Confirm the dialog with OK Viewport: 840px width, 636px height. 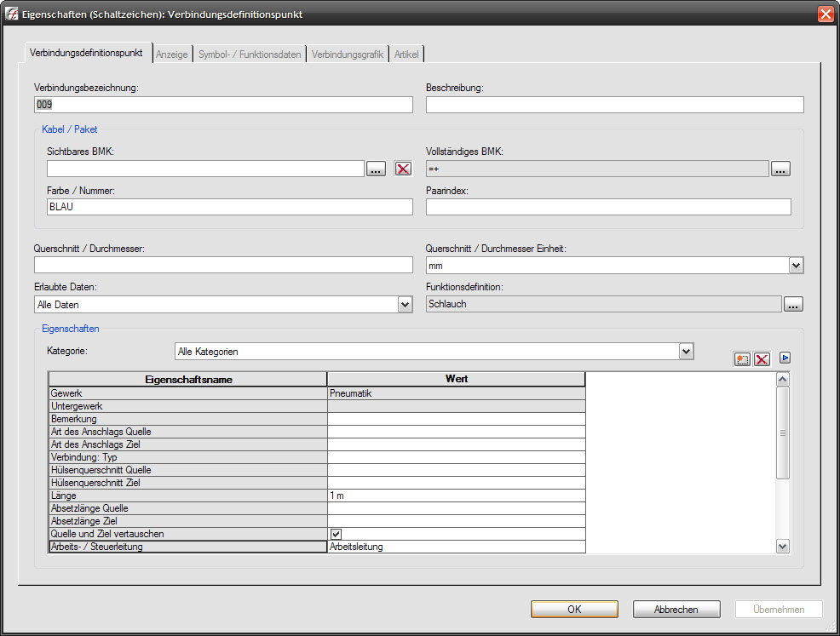point(574,610)
